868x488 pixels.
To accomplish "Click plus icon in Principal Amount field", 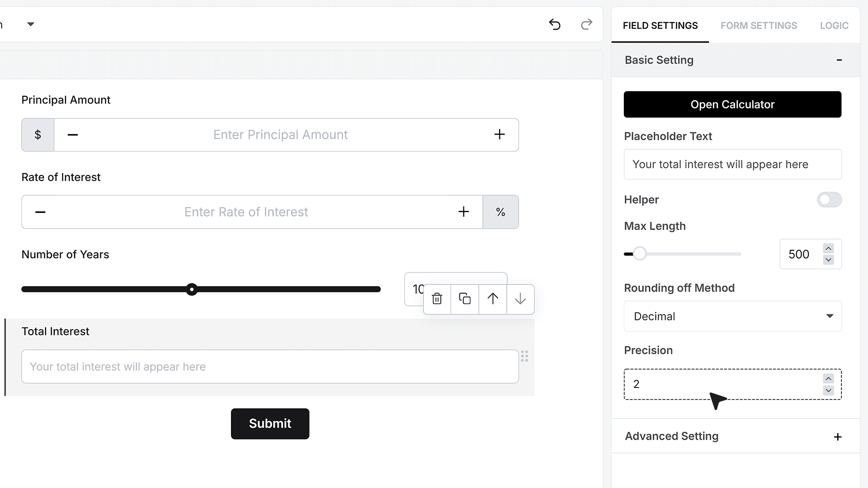I will click(500, 134).
